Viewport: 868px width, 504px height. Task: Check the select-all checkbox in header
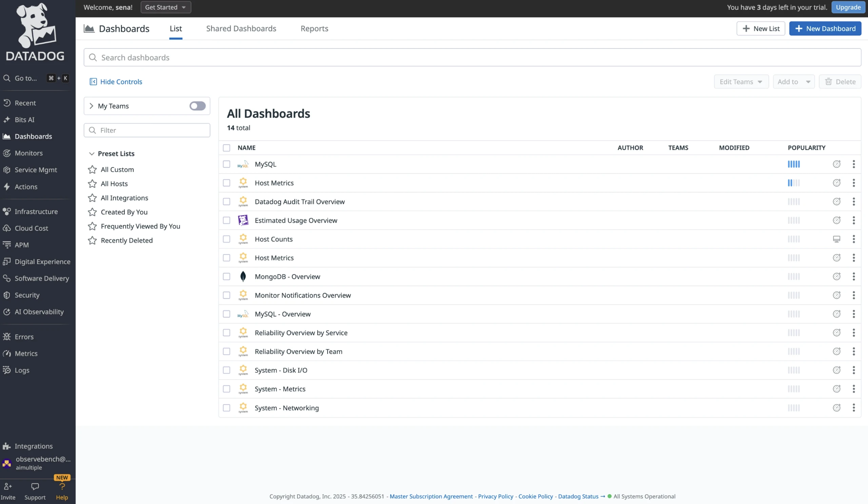coord(226,147)
